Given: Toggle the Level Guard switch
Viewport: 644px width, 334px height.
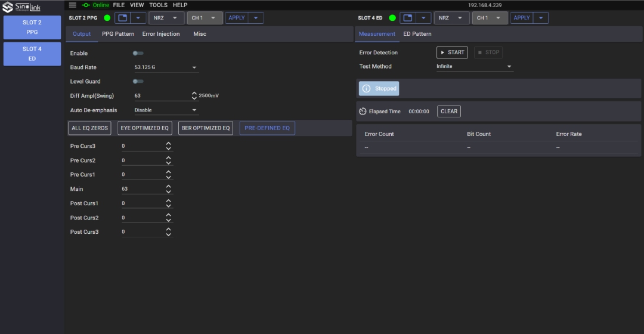Looking at the screenshot, I should tap(138, 81).
